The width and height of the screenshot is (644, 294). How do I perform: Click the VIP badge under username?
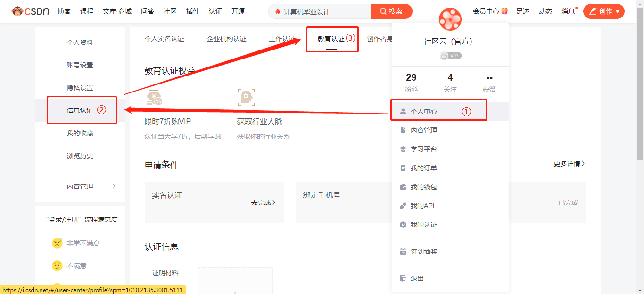(x=450, y=56)
